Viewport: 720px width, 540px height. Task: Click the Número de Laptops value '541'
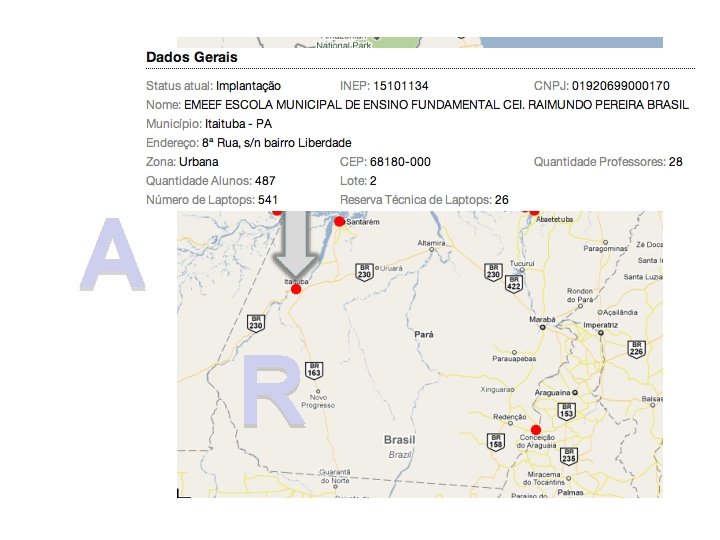pyautogui.click(x=268, y=200)
